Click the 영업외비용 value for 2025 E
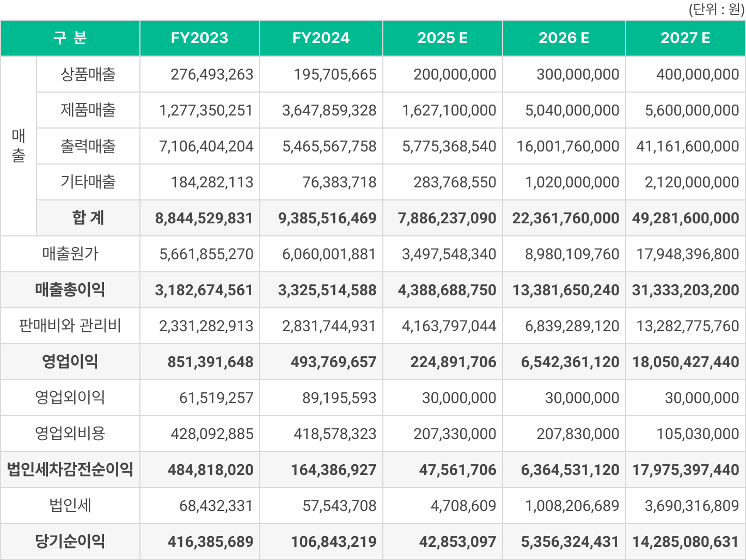Viewport: 746px width, 560px height. [455, 434]
